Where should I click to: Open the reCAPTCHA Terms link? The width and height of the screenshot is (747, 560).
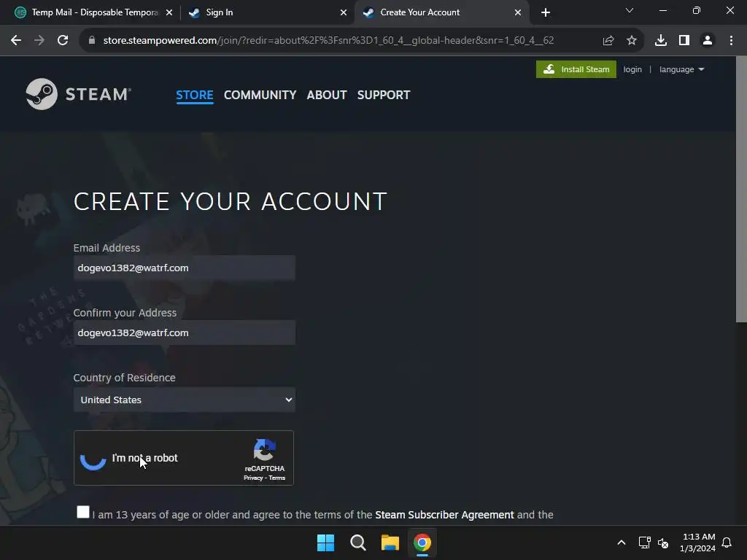(x=276, y=478)
